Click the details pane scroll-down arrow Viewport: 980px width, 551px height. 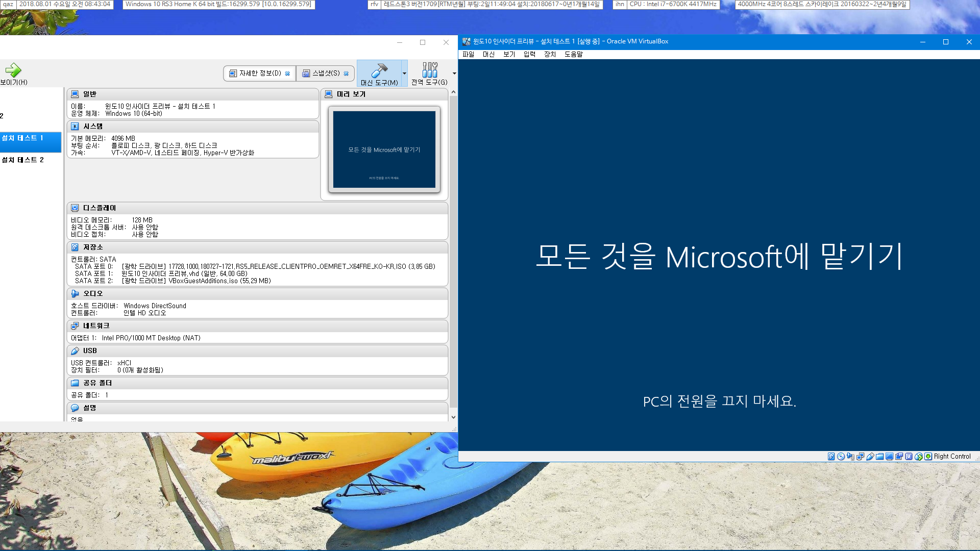click(x=453, y=417)
